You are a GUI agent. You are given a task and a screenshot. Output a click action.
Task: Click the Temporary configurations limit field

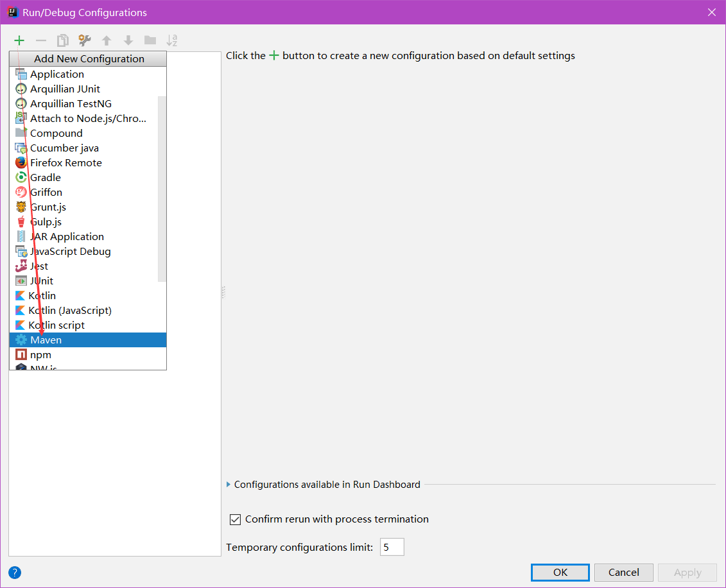click(392, 548)
